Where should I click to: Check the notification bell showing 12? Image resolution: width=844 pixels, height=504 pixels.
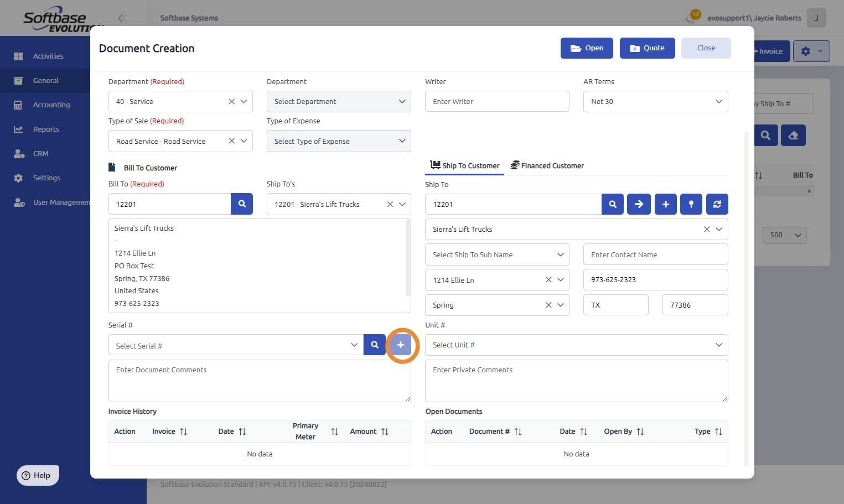(692, 18)
